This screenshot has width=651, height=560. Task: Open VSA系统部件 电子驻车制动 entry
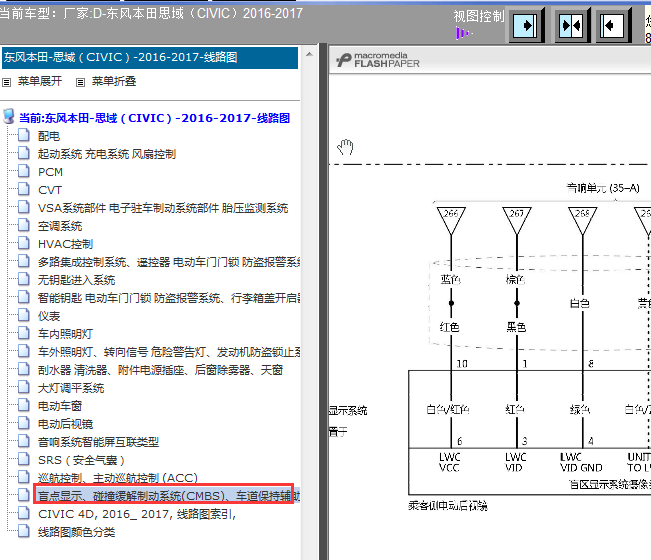click(163, 208)
